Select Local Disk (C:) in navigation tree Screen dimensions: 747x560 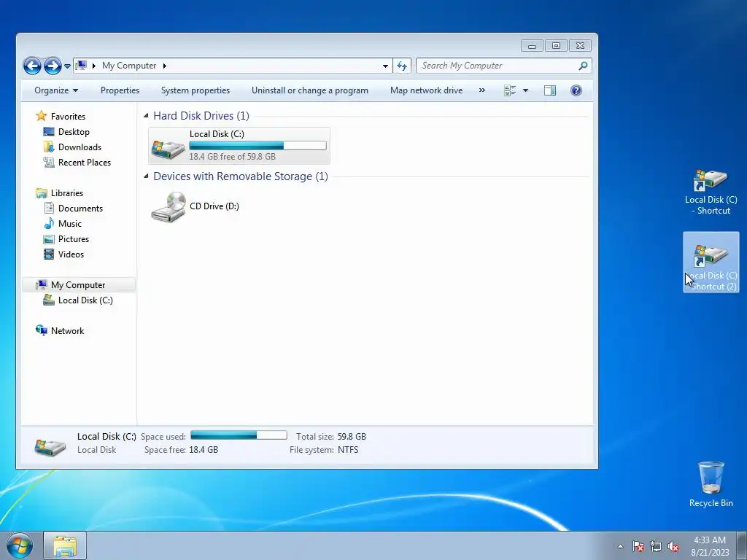[86, 300]
